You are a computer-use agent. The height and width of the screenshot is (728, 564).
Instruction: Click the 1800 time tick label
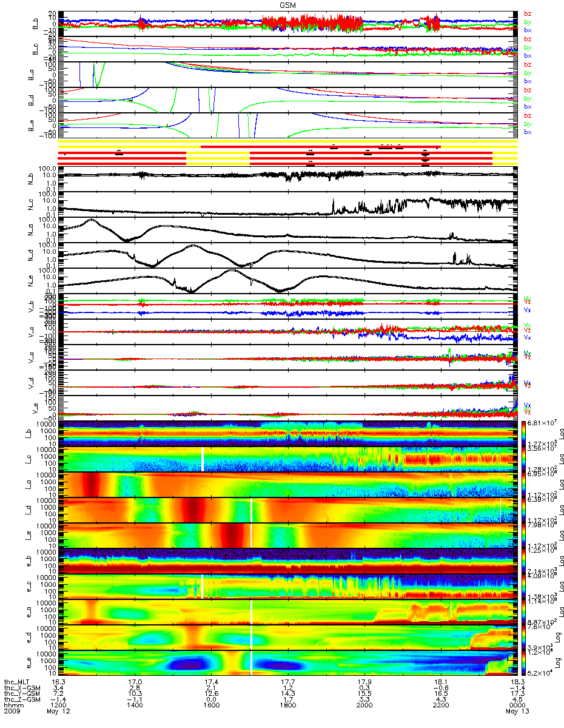tap(288, 705)
